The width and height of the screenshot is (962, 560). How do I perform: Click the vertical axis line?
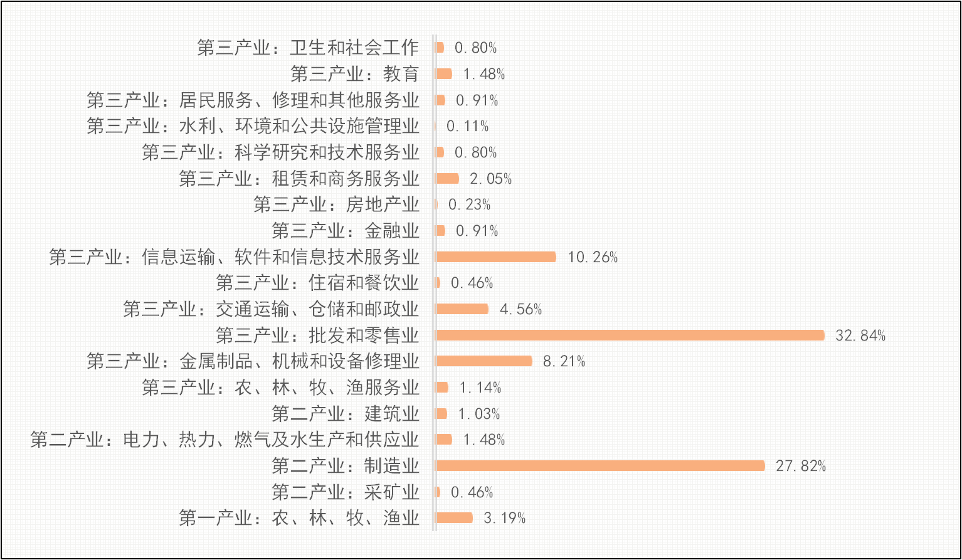tap(434, 282)
